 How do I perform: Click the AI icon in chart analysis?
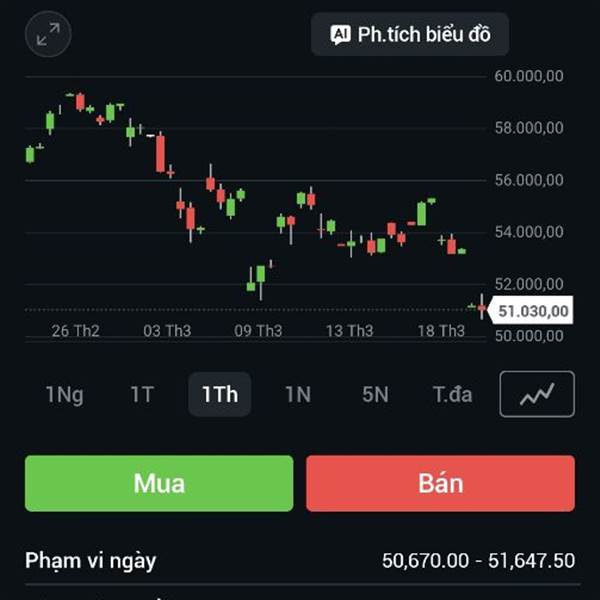pos(341,35)
